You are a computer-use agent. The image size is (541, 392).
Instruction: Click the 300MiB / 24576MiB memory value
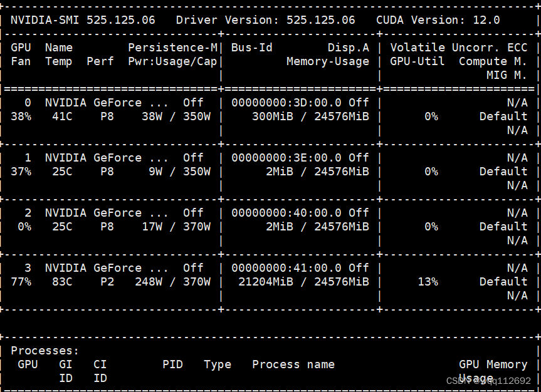point(310,116)
